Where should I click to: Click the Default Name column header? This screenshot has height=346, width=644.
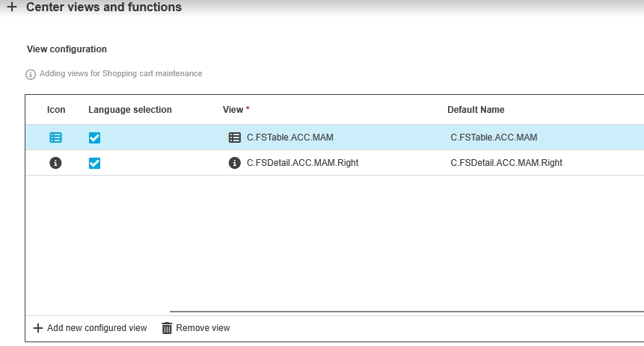point(476,110)
